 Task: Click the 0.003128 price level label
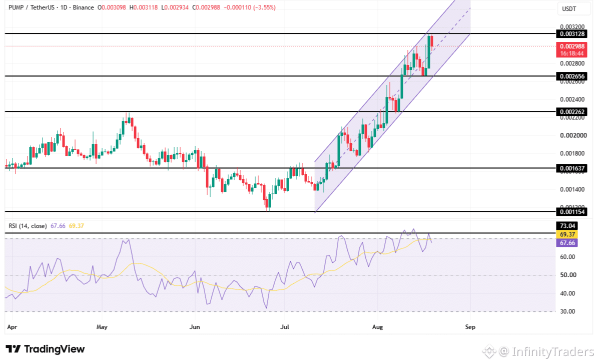(x=571, y=34)
